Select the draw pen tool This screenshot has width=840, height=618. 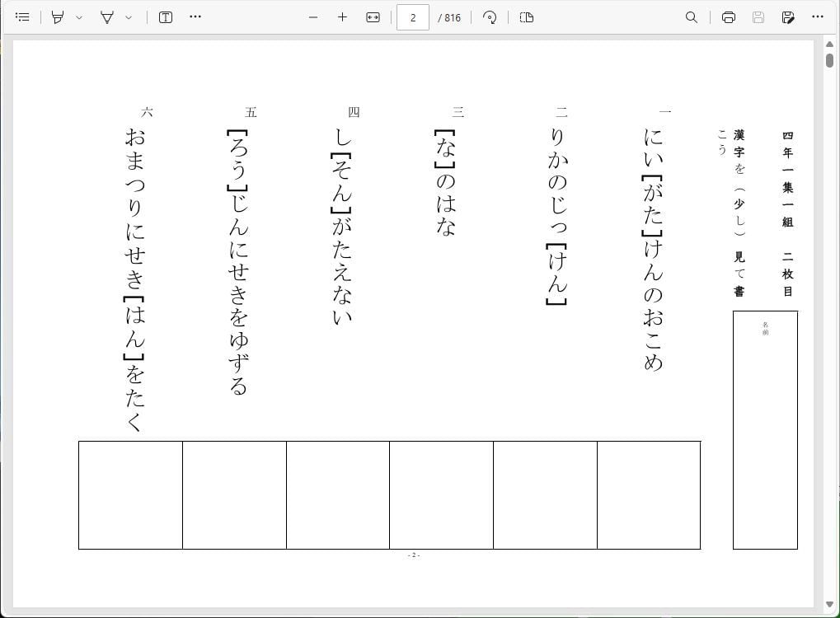[x=106, y=17]
